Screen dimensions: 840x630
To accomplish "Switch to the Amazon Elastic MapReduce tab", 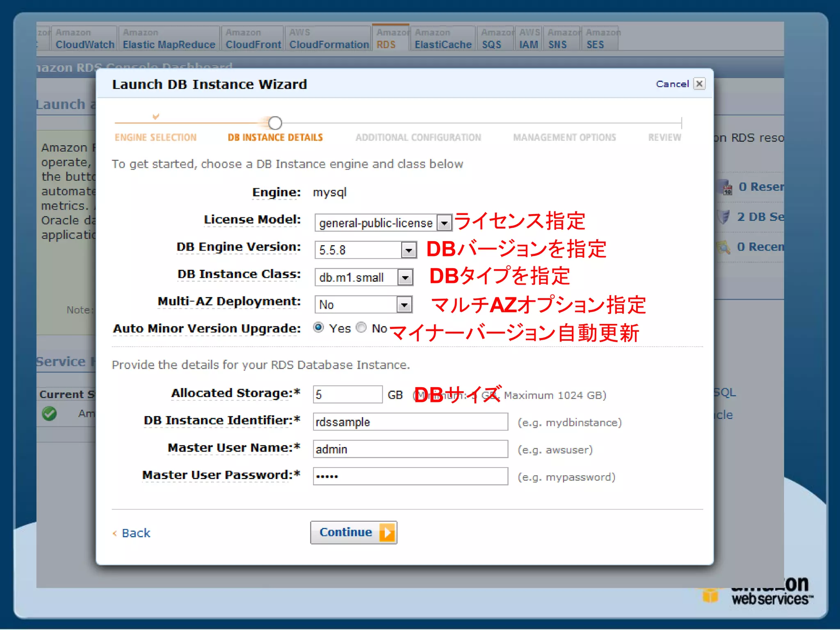I will (x=169, y=39).
